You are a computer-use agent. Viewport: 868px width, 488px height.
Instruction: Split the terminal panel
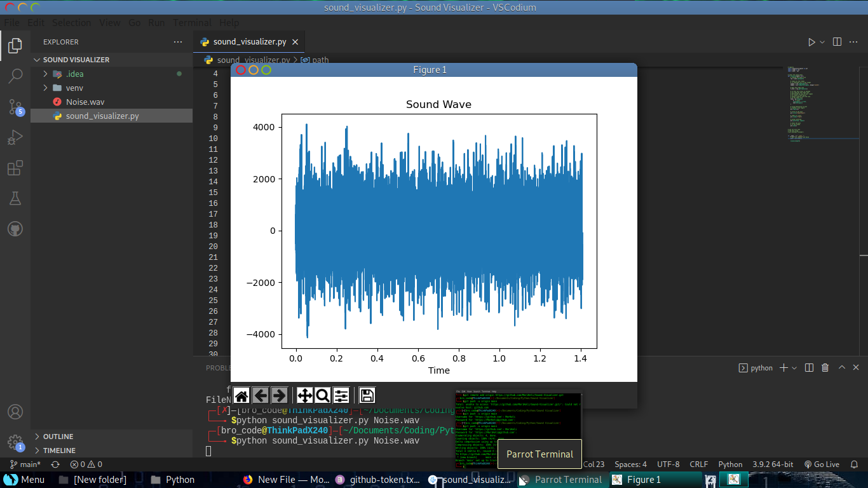(809, 368)
